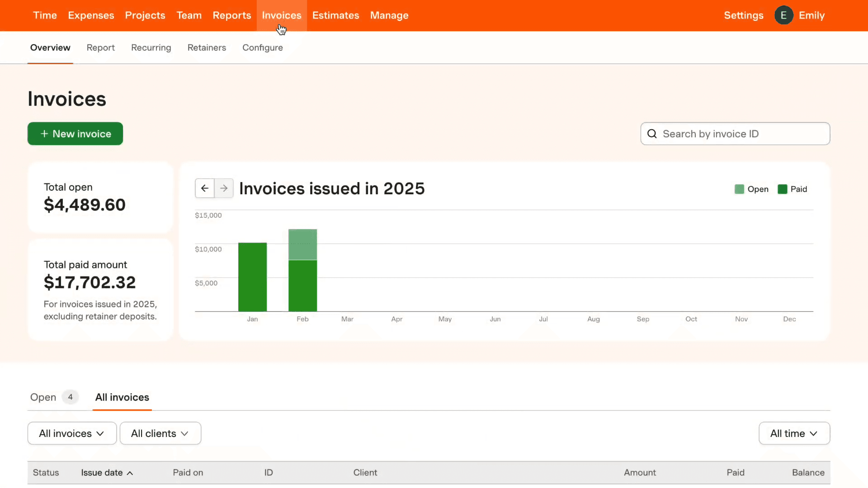
Task: Click the open invoices count badge 4
Action: pyautogui.click(x=70, y=397)
